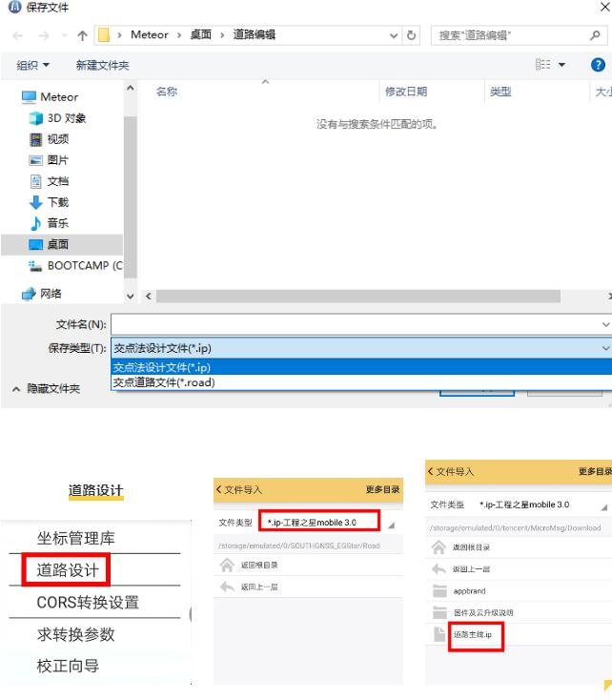This screenshot has height=700, width=612.
Task: Open the 视频 folder
Action: point(50,139)
